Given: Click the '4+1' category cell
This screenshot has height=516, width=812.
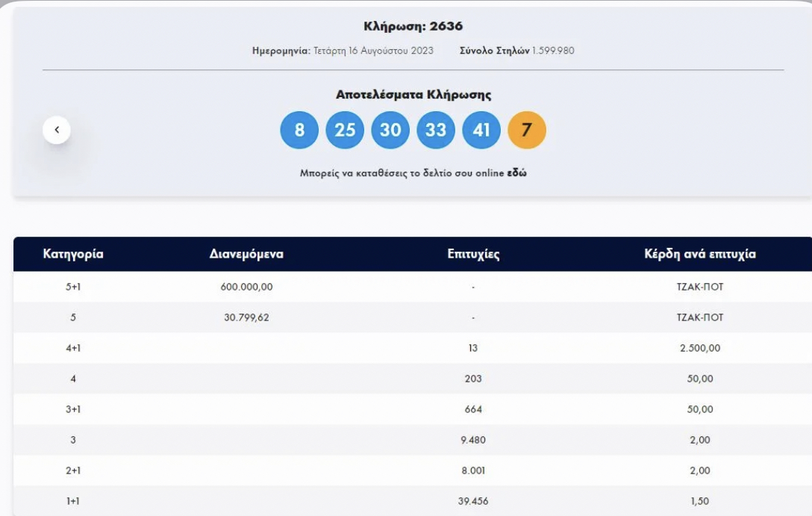Looking at the screenshot, I should (x=73, y=348).
